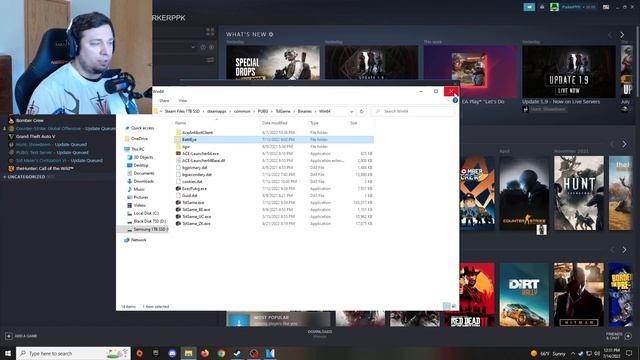Open What's New settings gear in Steam
Screen dimensions: 640x360
click(x=271, y=35)
